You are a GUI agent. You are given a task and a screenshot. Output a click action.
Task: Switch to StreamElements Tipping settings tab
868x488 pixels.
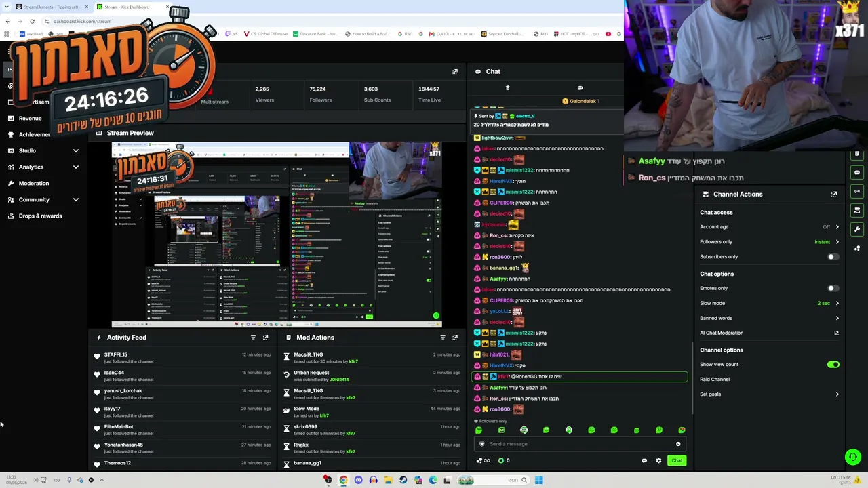pyautogui.click(x=53, y=7)
